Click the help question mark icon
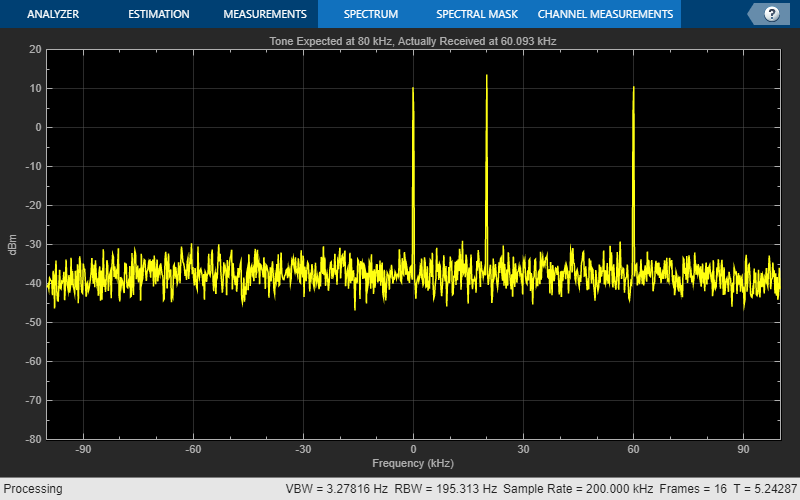 click(x=771, y=14)
